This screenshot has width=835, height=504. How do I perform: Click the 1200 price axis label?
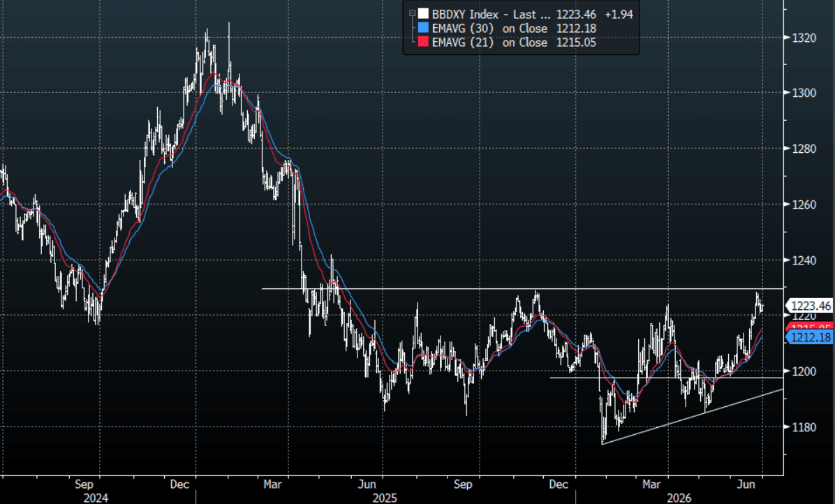804,371
